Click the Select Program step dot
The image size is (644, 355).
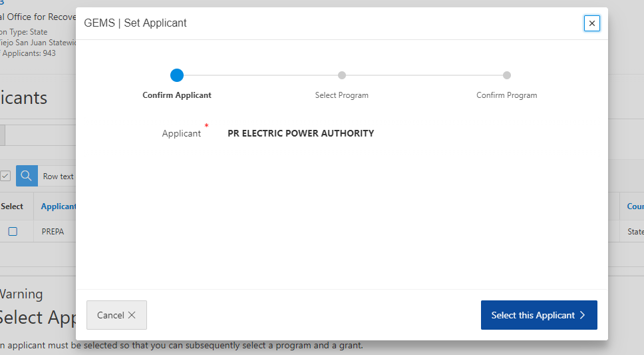[342, 75]
